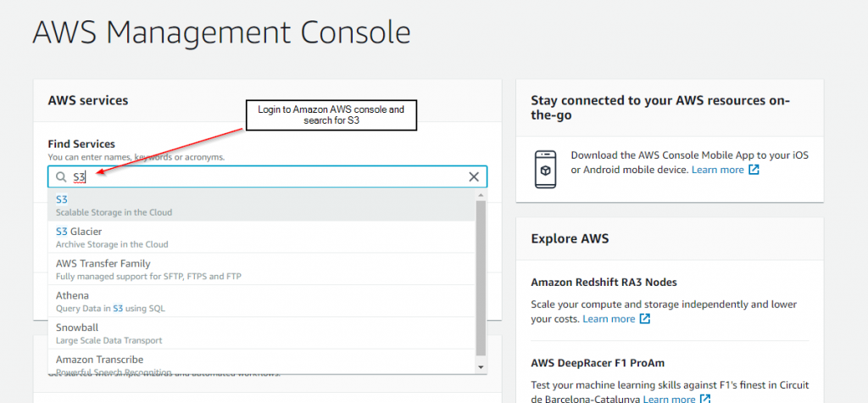This screenshot has height=403, width=868.
Task: Click the Find Services label
Action: 81,144
